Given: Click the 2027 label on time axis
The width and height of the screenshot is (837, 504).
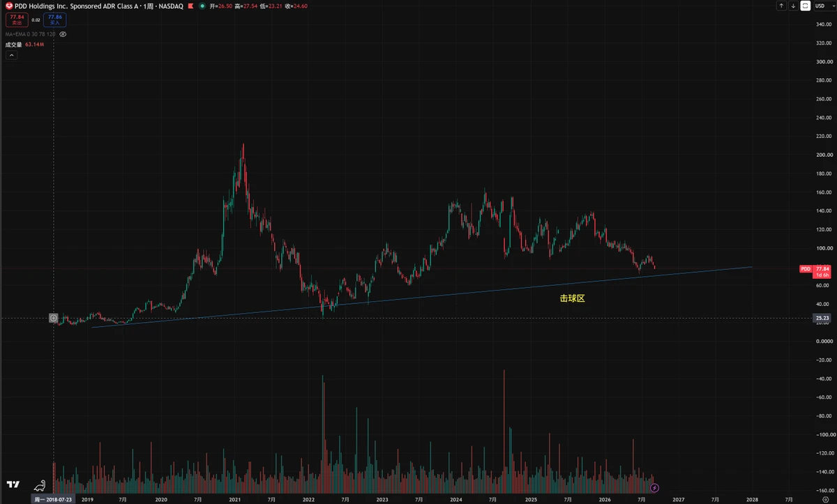Looking at the screenshot, I should click(x=678, y=499).
